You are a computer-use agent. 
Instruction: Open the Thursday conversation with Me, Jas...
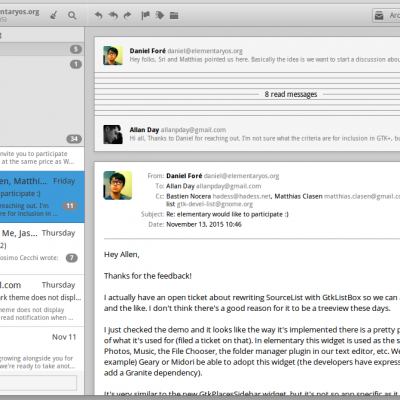42,249
